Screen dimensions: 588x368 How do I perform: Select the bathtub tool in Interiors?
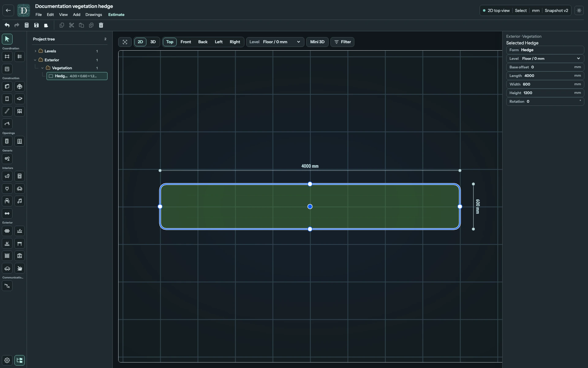tap(7, 176)
